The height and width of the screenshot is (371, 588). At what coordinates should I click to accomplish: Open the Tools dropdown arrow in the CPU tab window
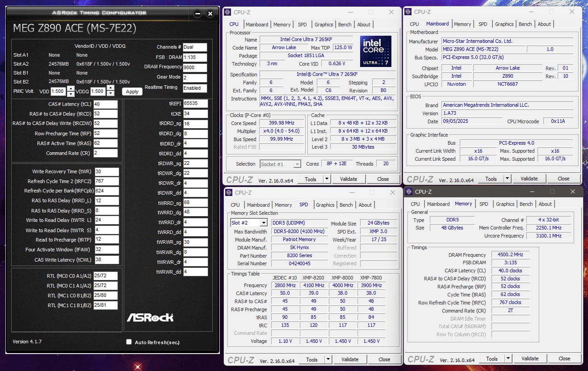(x=327, y=179)
